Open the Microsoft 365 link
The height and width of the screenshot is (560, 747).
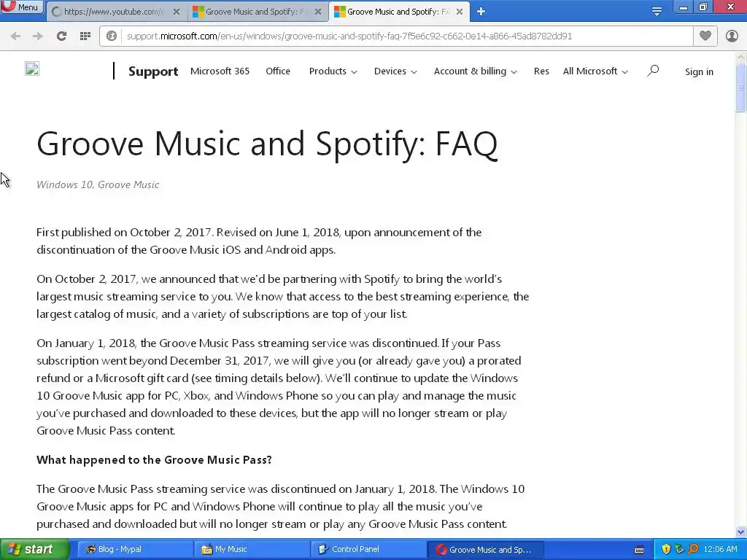pos(220,71)
